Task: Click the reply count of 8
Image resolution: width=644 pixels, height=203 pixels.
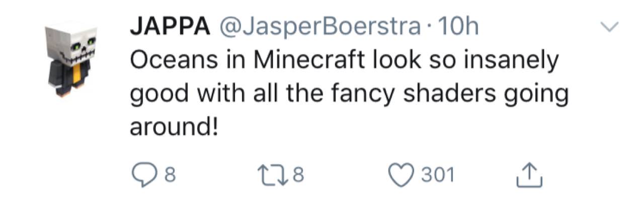Action: (x=171, y=175)
